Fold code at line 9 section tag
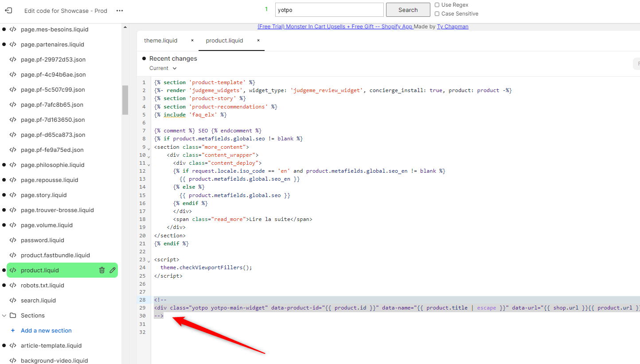The height and width of the screenshot is (364, 640). click(149, 149)
